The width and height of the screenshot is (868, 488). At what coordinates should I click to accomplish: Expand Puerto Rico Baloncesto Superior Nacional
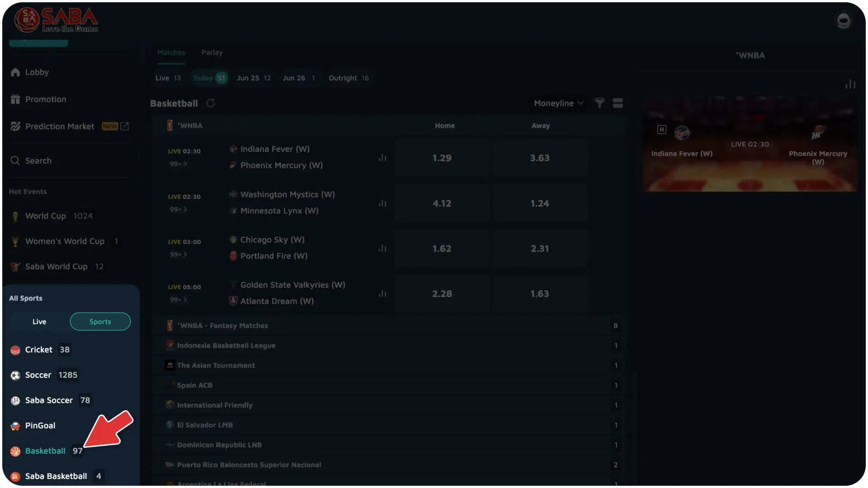click(x=389, y=465)
